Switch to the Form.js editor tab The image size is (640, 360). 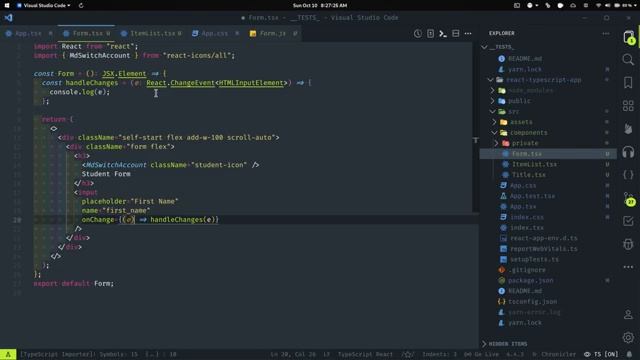(273, 33)
